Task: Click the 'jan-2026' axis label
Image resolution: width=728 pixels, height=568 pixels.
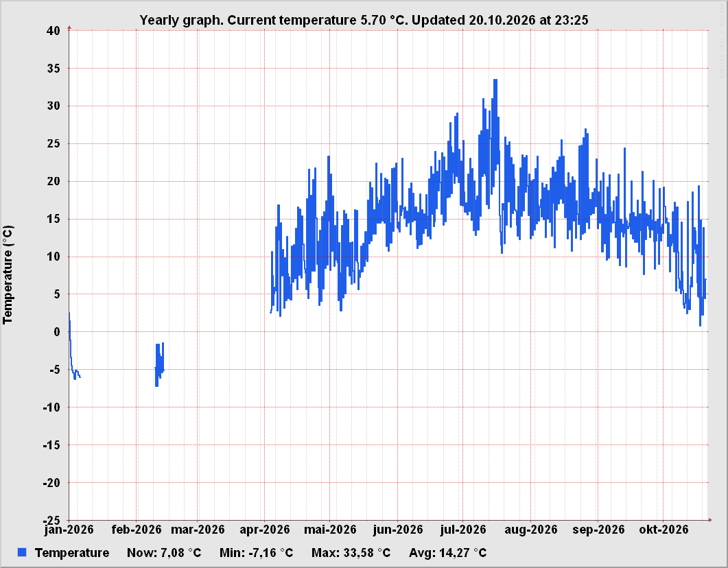Action: click(69, 530)
